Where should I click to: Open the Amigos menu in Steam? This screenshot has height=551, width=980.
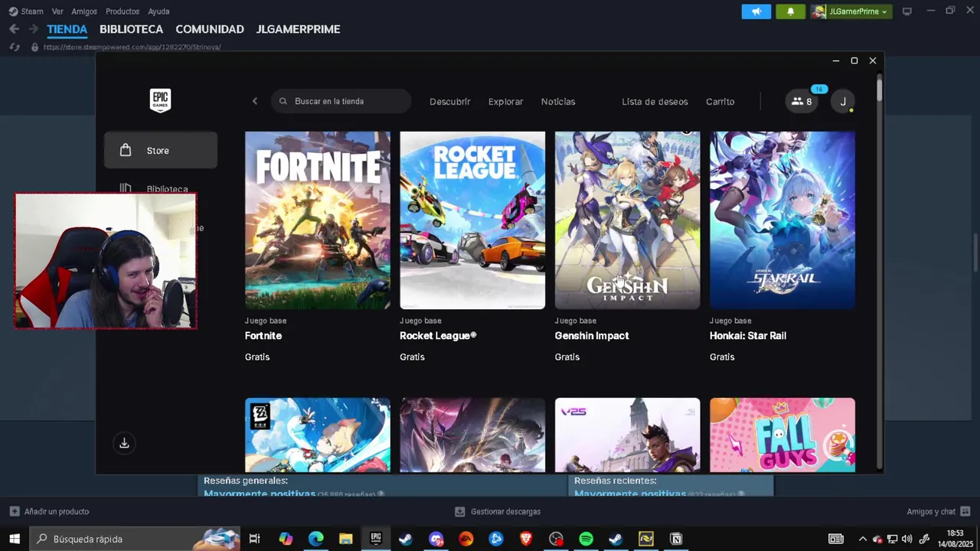pyautogui.click(x=84, y=11)
